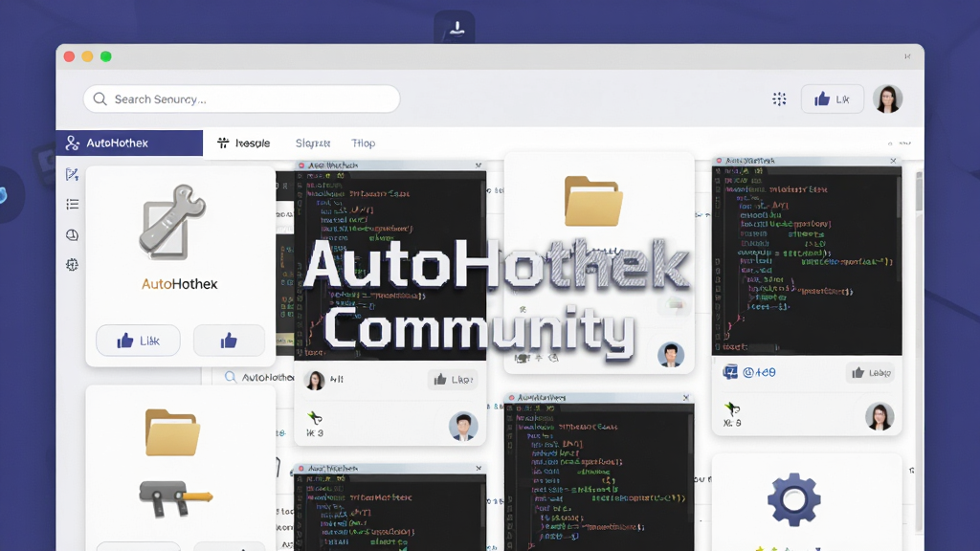Click the Like button on AutoHothek card
This screenshot has width=980, height=551.
[x=138, y=341]
